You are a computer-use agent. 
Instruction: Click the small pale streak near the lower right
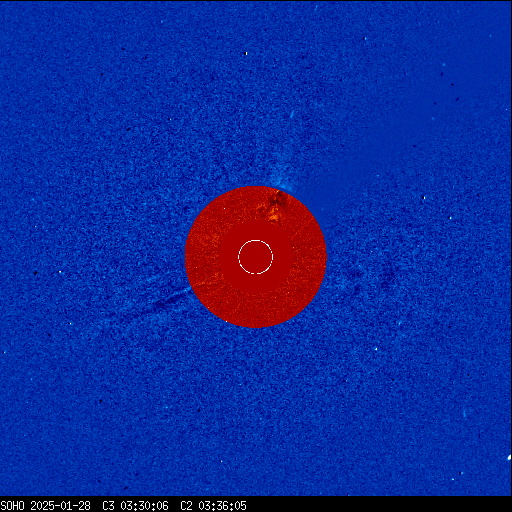pos(464,414)
